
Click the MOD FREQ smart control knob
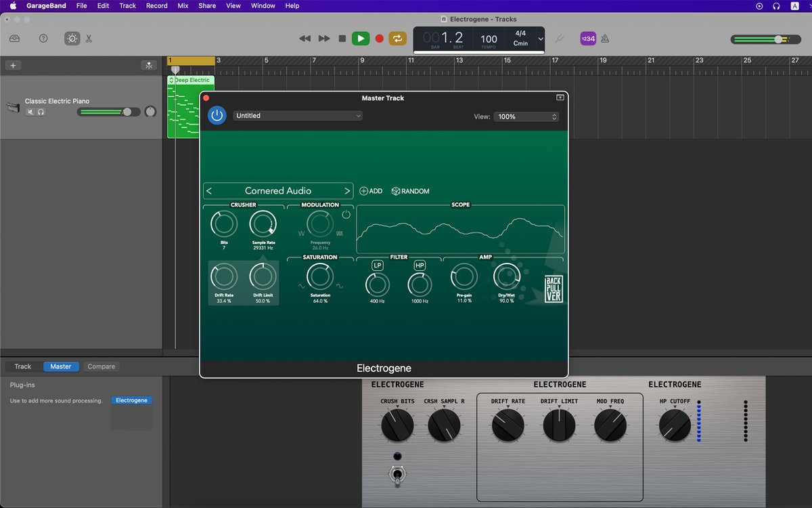610,425
